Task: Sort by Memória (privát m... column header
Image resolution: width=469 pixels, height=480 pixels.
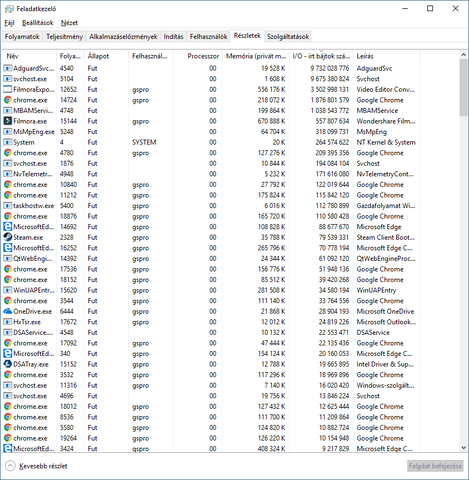Action: (x=256, y=56)
